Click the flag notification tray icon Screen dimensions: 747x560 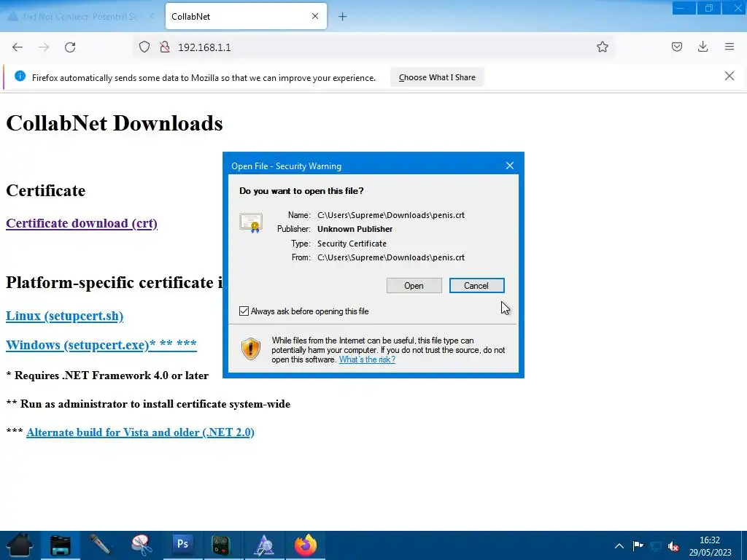[x=638, y=545]
